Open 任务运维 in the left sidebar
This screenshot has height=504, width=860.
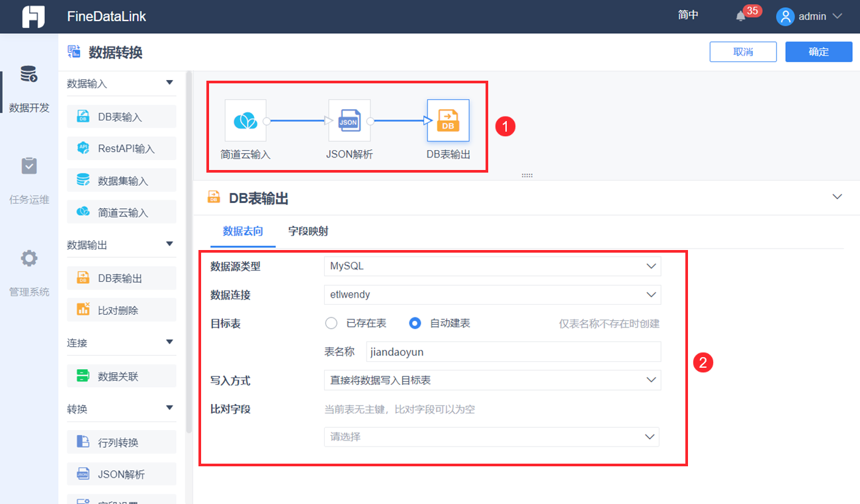(x=29, y=181)
